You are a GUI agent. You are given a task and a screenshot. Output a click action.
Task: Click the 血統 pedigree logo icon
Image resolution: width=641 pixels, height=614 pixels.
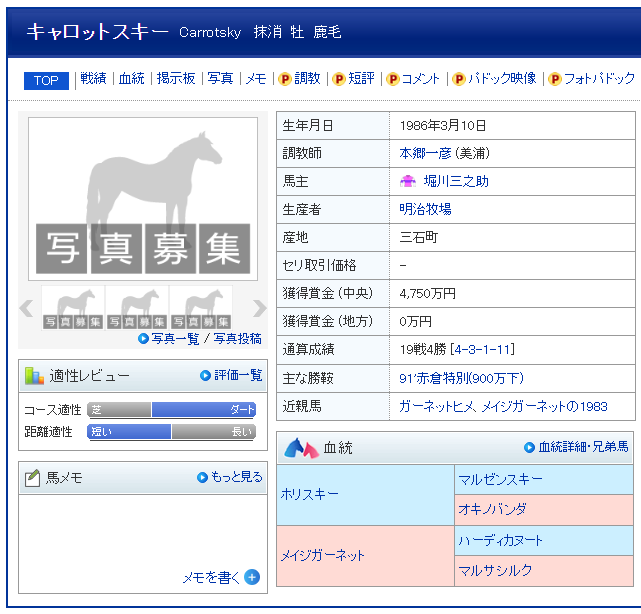(x=301, y=448)
